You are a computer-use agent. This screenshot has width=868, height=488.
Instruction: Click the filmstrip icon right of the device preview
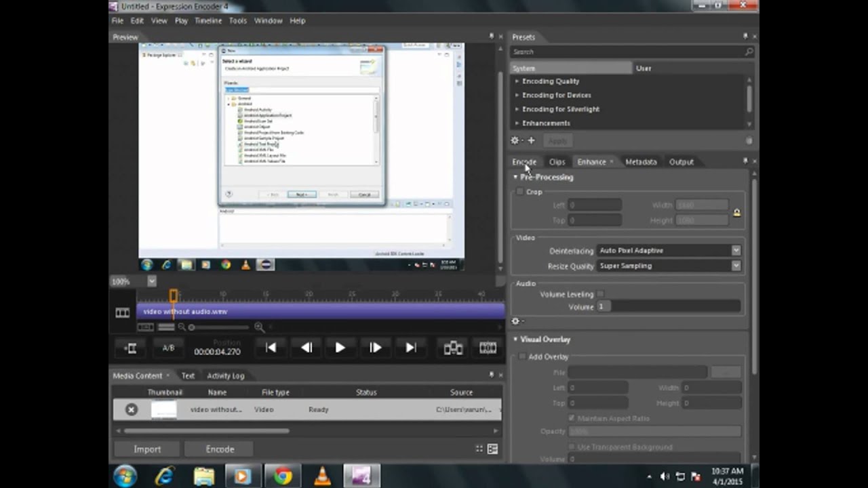coord(488,348)
